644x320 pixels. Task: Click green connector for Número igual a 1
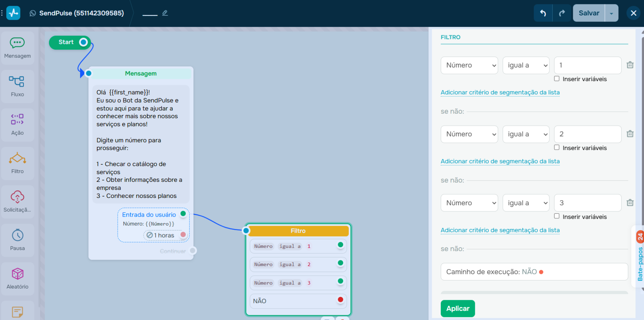pos(340,245)
